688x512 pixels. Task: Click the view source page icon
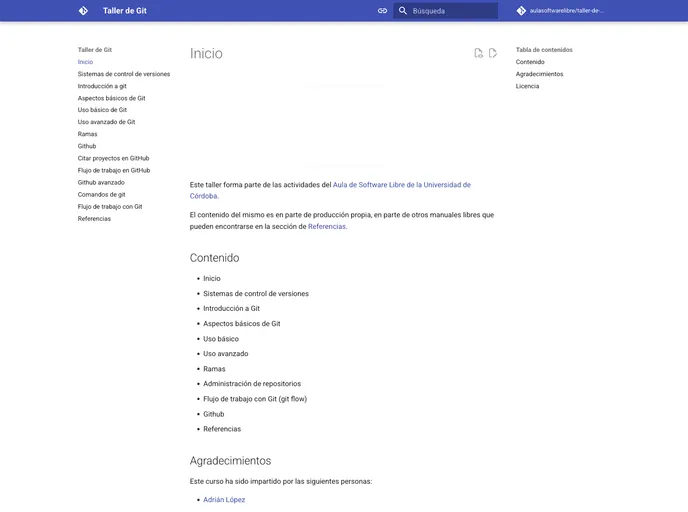(478, 53)
